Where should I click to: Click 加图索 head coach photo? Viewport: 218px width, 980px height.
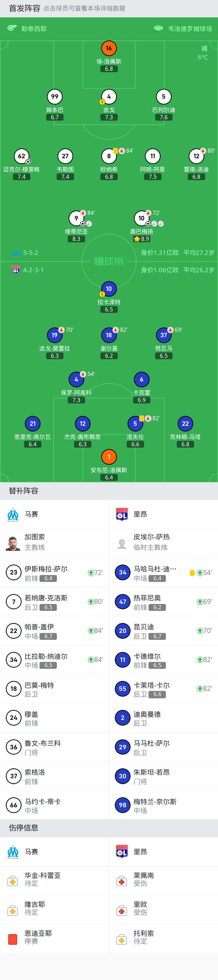pos(13,542)
